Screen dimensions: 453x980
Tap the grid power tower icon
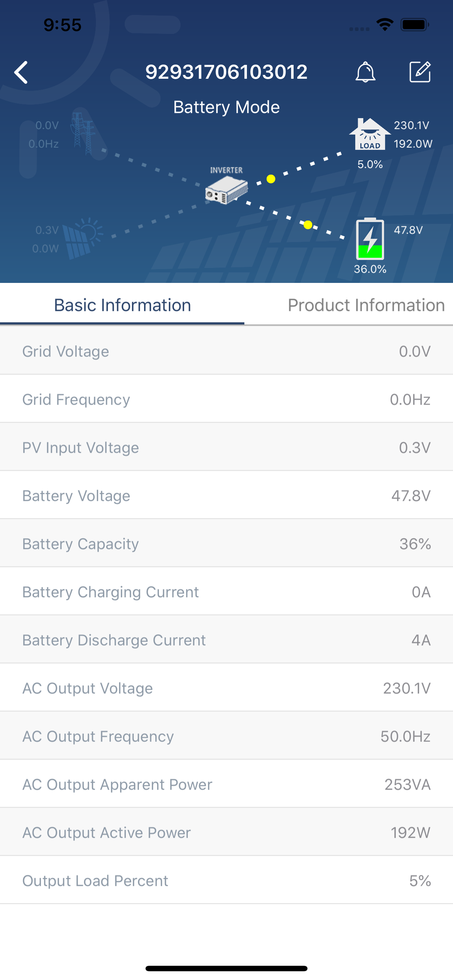pyautogui.click(x=82, y=133)
